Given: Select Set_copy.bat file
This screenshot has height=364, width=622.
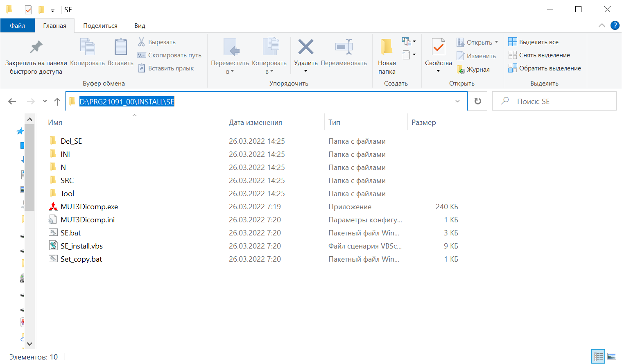Looking at the screenshot, I should [x=81, y=259].
